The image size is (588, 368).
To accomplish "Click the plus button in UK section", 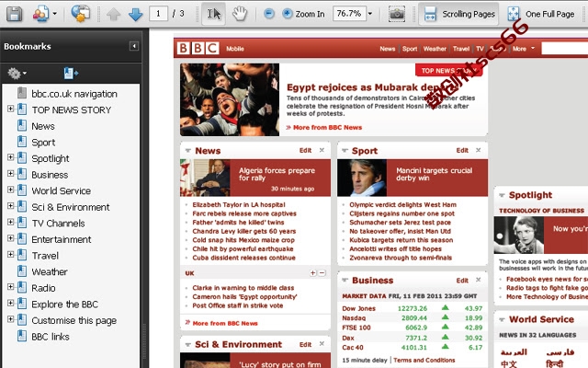I will pyautogui.click(x=313, y=273).
